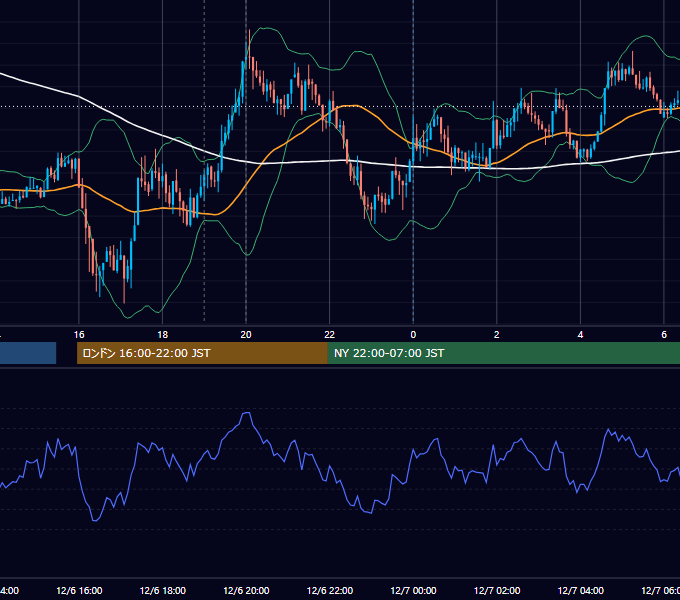Click the NY 22:00-07:00 JST session bar
The width and height of the screenshot is (680, 600).
(503, 353)
